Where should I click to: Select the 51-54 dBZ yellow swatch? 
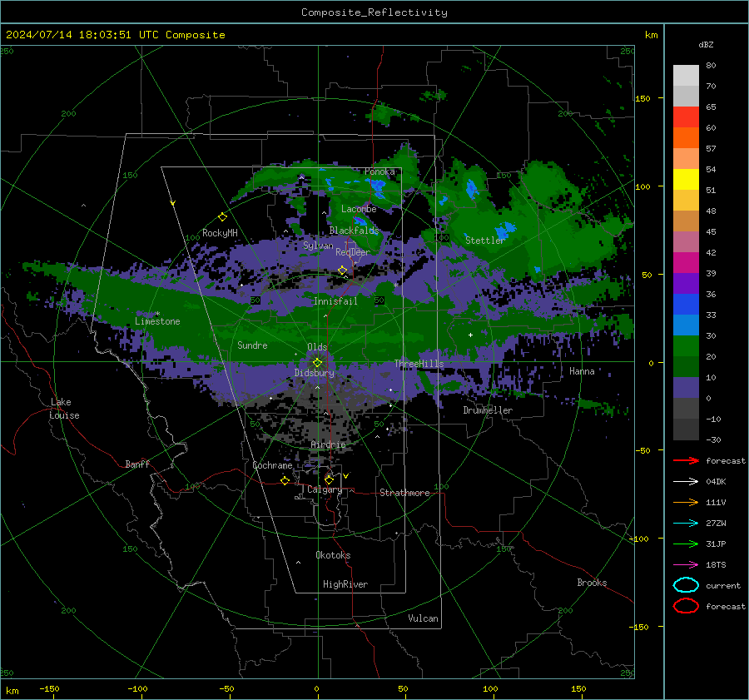(686, 179)
